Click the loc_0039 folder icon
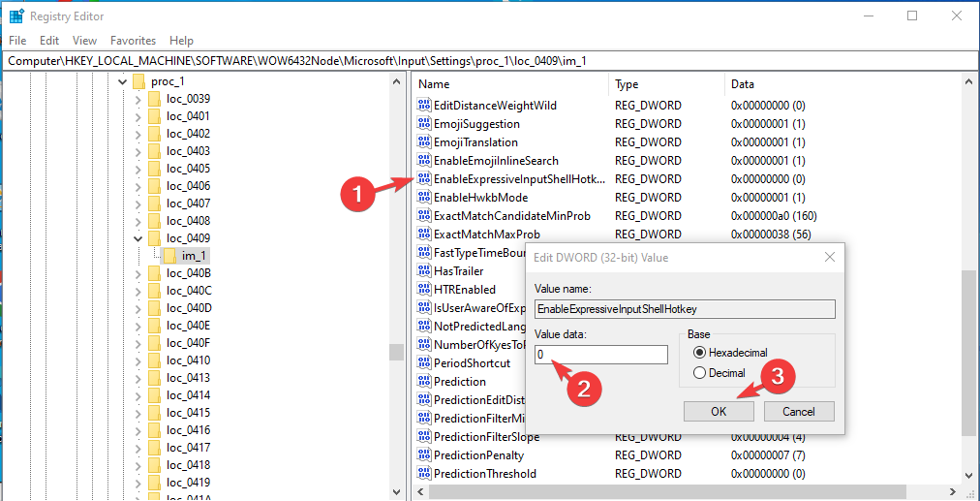Viewport: 980px width, 501px height. pos(154,99)
